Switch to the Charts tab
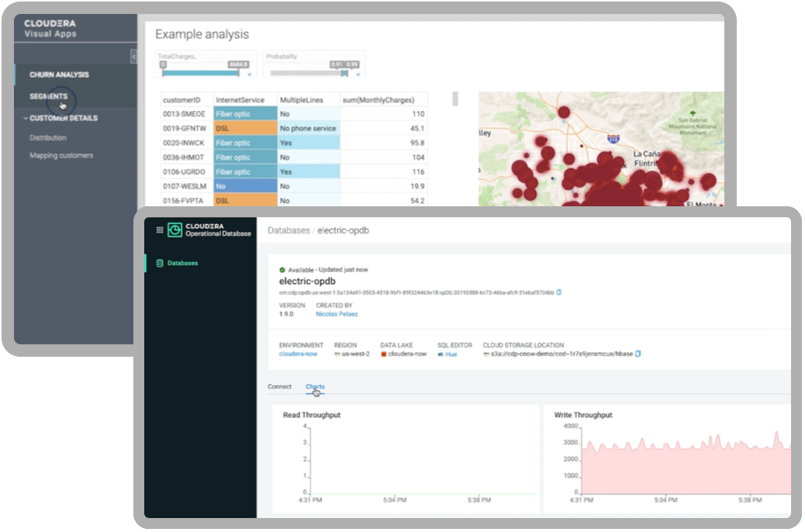Screen dimensions: 805x532 point(315,387)
